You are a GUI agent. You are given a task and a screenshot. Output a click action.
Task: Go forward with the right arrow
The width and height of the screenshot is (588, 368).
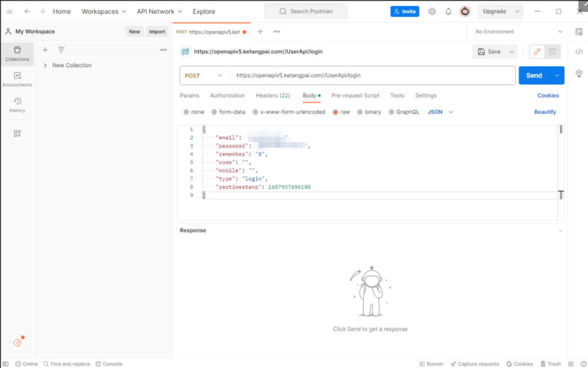tap(42, 11)
